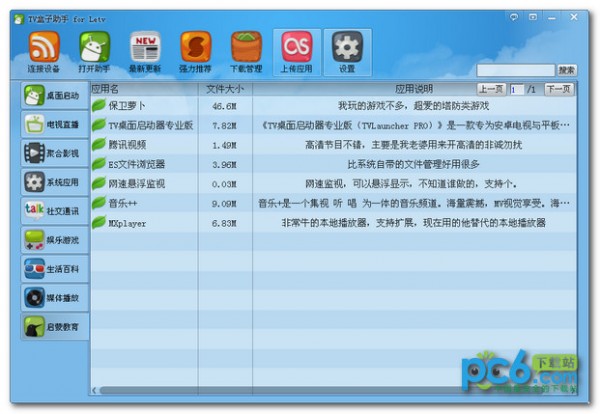600x414 pixels.
Task: Click leaf icon beside 音乐++
Action: [x=99, y=203]
